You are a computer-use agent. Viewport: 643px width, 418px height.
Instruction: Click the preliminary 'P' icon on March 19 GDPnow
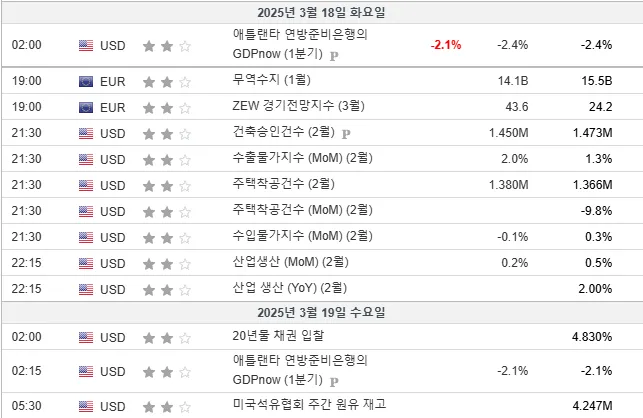tap(334, 381)
